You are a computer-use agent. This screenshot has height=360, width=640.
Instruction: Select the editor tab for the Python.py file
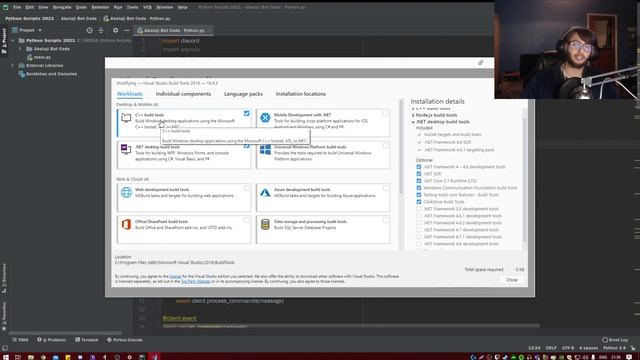174,30
